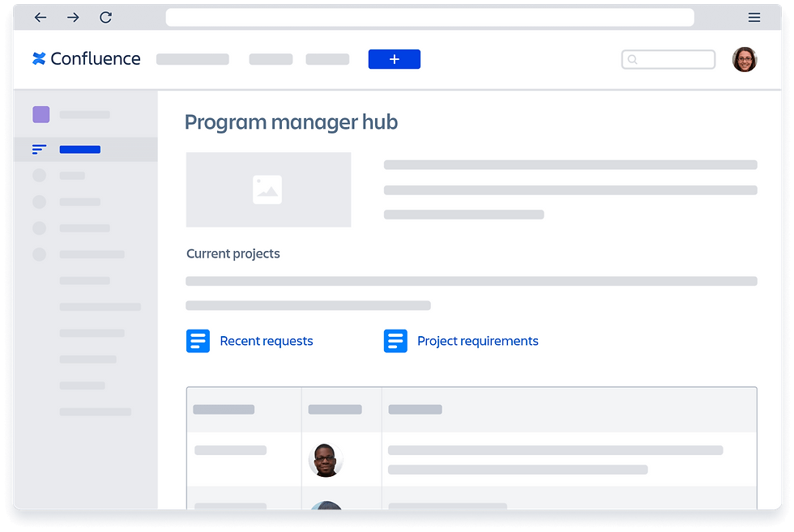Open the browser hamburger menu
Image resolution: width=794 pixels, height=532 pixels.
pyautogui.click(x=754, y=18)
